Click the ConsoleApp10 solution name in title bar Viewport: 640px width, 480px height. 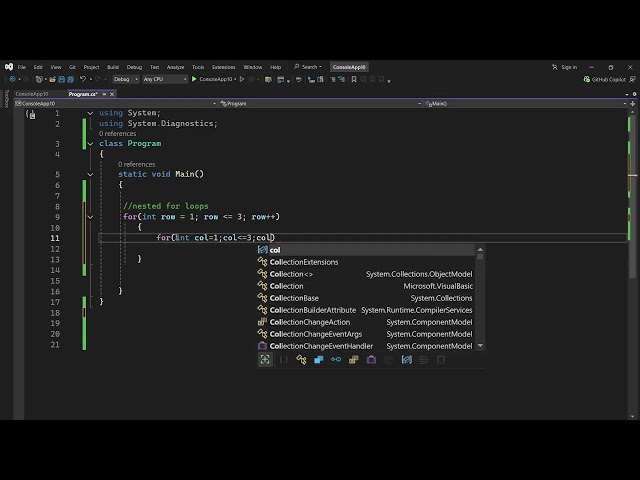349,67
